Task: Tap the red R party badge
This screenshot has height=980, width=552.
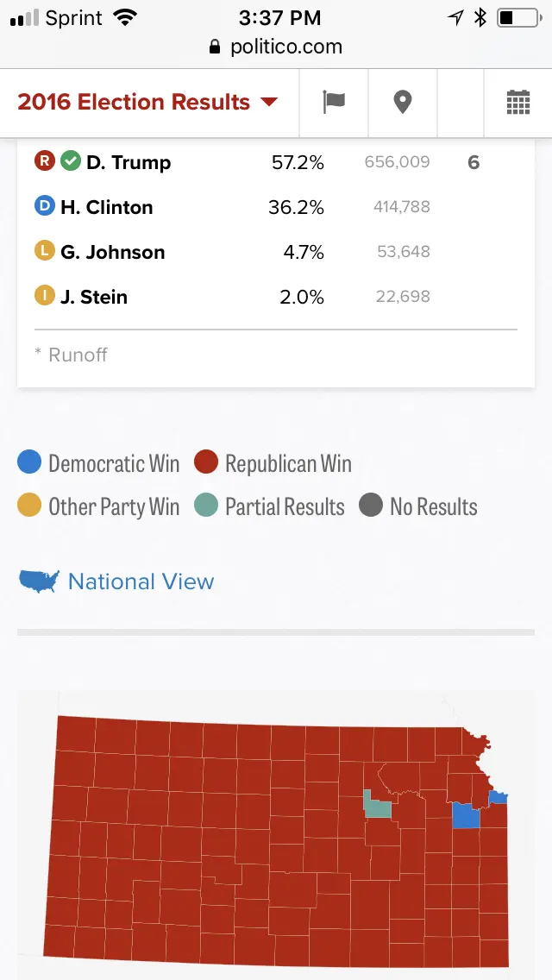Action: coord(45,161)
